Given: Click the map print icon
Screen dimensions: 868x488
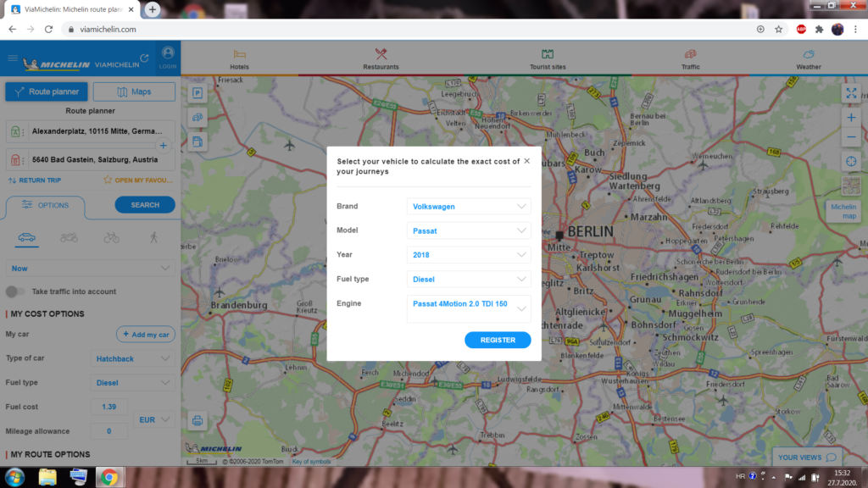Looking at the screenshot, I should [198, 420].
